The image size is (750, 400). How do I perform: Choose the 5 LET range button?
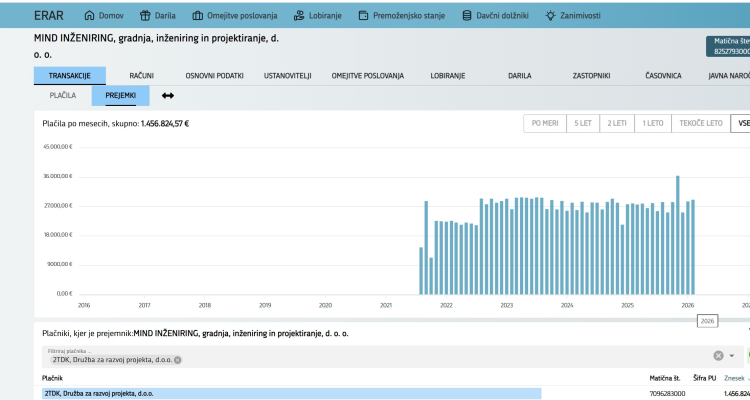pos(583,123)
